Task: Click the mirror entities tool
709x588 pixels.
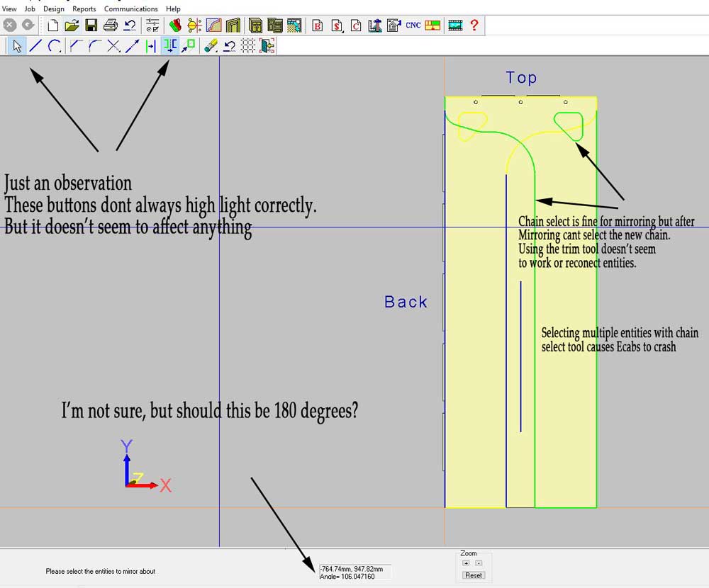Action: pos(169,46)
